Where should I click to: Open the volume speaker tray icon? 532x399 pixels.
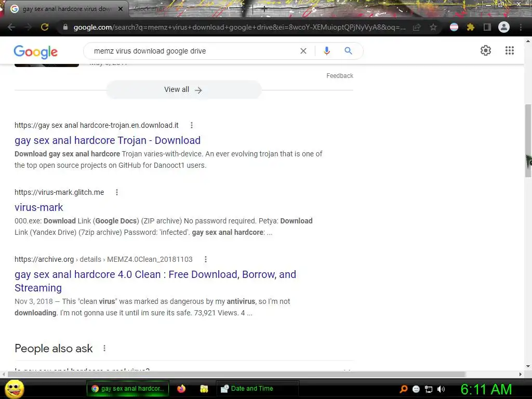point(441,389)
